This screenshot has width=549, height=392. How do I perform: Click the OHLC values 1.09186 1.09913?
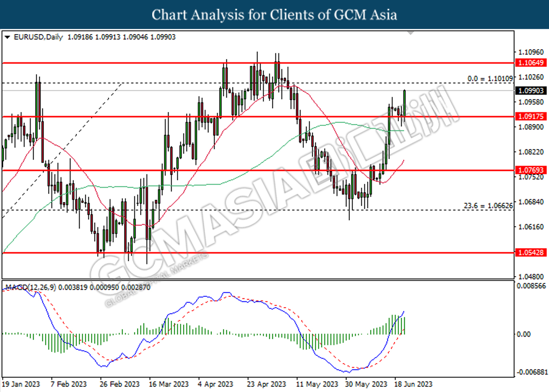pos(94,37)
